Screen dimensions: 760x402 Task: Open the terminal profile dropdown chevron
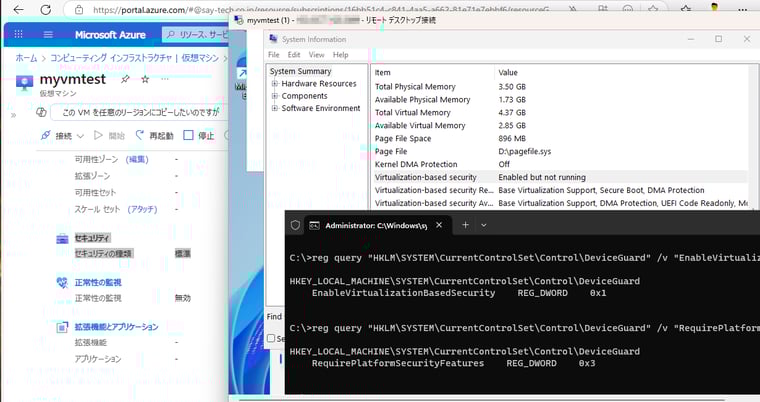tap(484, 225)
